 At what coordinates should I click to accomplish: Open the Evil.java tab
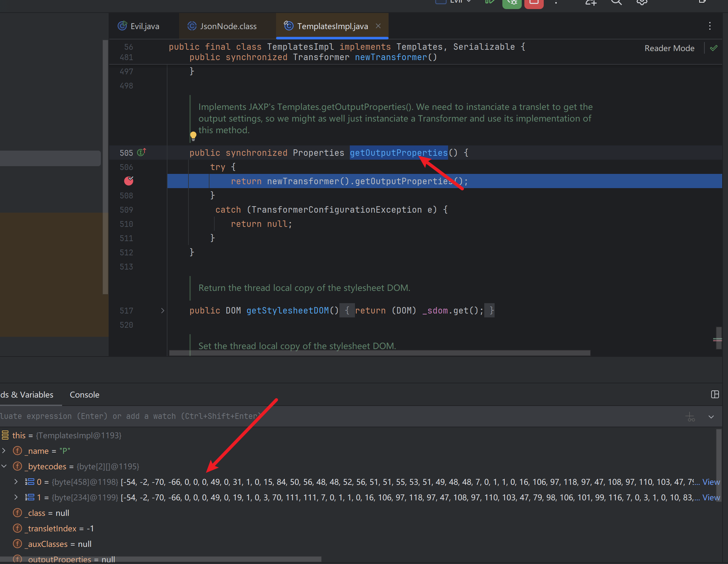(x=139, y=26)
